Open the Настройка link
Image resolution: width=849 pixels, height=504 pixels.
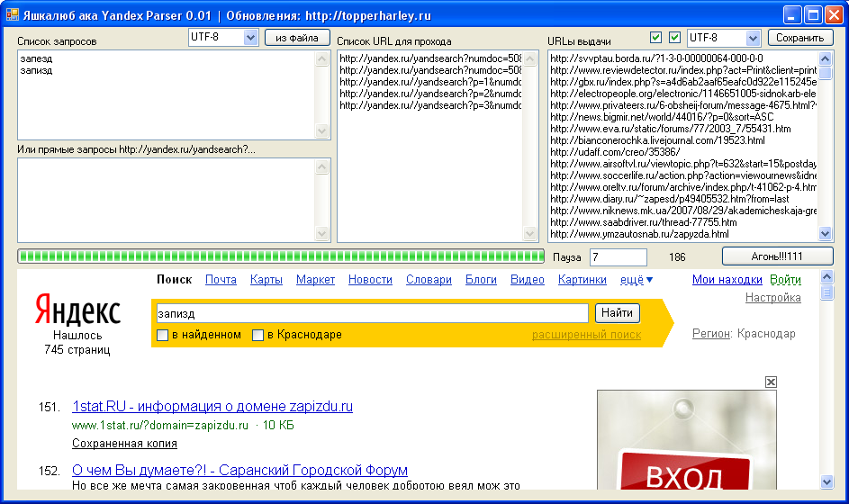[x=773, y=297]
